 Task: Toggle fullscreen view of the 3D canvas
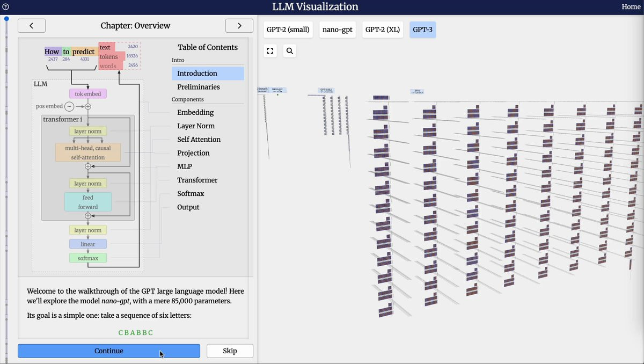[x=270, y=51]
